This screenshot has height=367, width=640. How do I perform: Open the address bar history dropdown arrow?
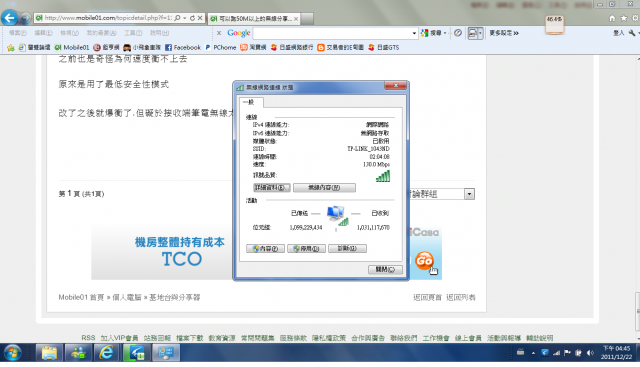tap(185, 18)
